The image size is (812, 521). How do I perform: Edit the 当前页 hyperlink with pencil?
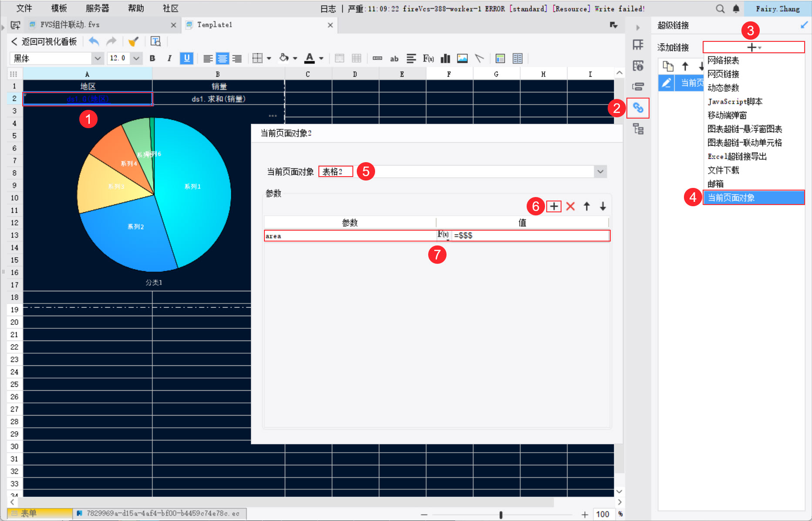(x=667, y=83)
